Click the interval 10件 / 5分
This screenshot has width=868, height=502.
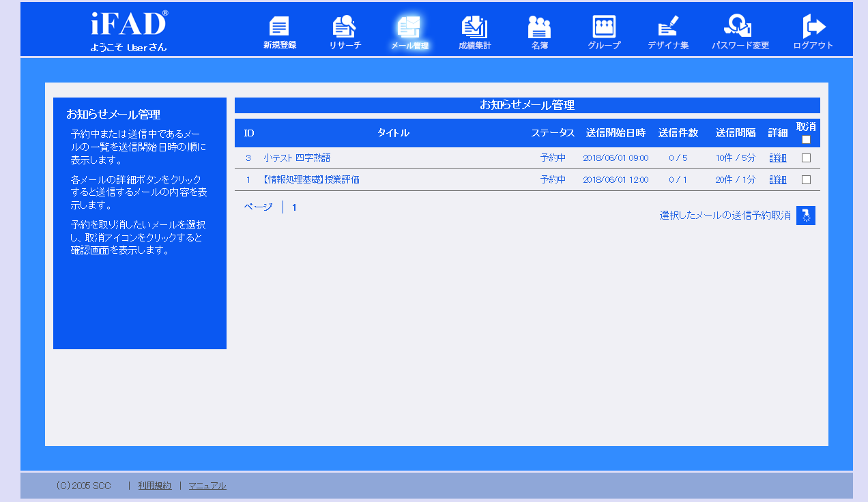point(736,158)
